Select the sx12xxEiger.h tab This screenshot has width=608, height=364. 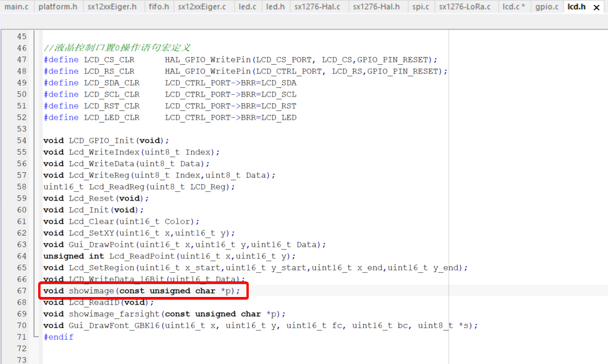[112, 7]
